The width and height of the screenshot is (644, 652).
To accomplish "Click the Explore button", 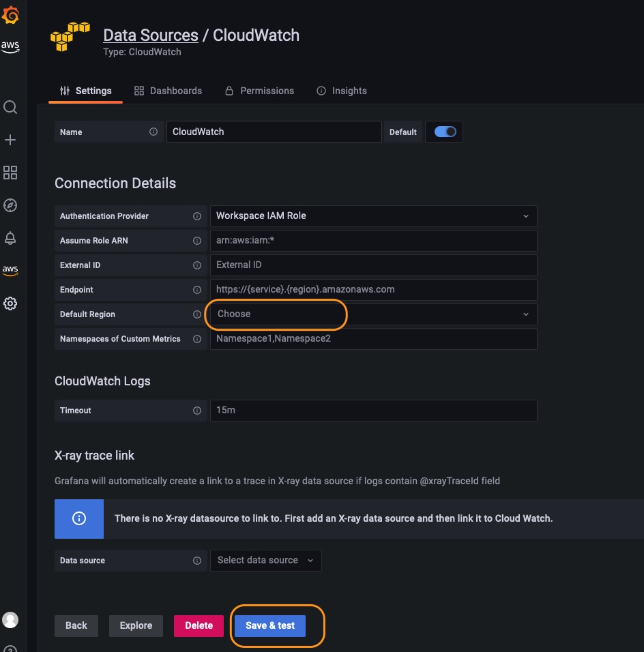I will pyautogui.click(x=136, y=626).
